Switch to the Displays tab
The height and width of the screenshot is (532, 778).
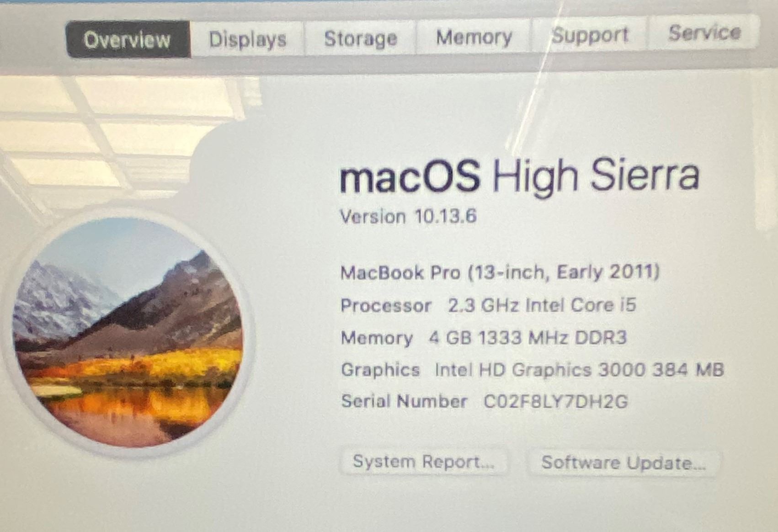(x=247, y=39)
